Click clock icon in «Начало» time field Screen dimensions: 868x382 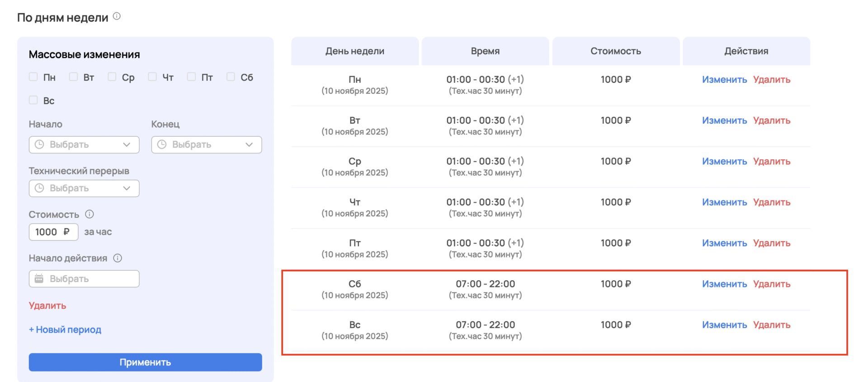pyautogui.click(x=39, y=145)
